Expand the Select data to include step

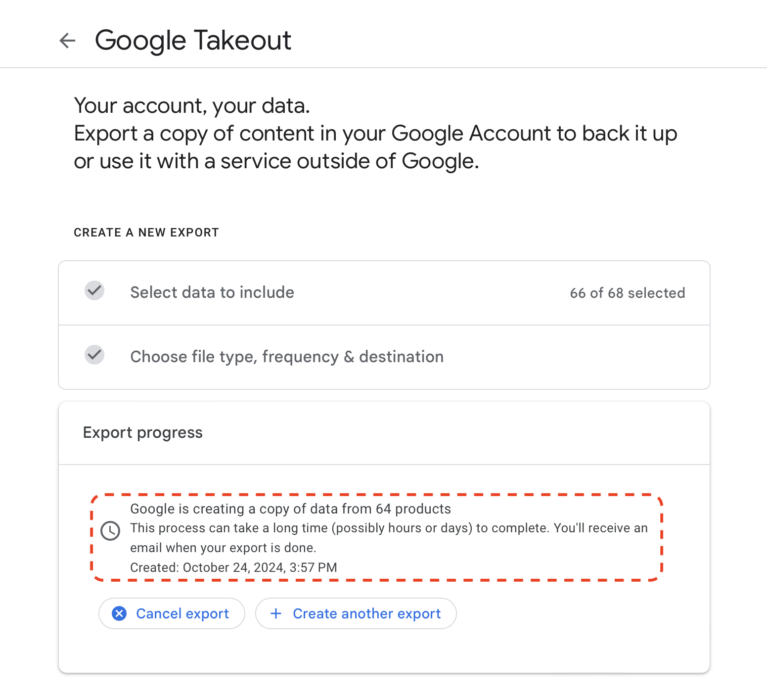tap(212, 292)
